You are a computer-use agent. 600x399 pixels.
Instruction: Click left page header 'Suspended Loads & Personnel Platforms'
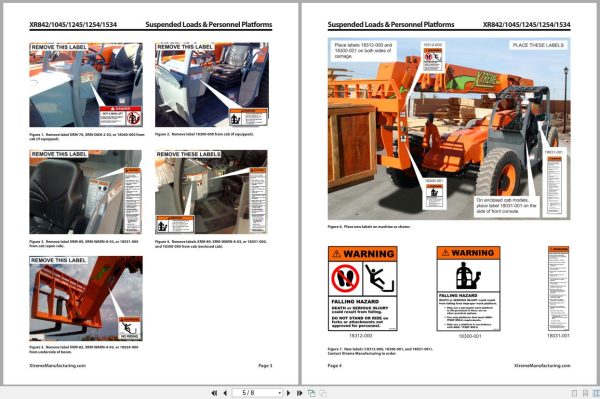(x=209, y=24)
